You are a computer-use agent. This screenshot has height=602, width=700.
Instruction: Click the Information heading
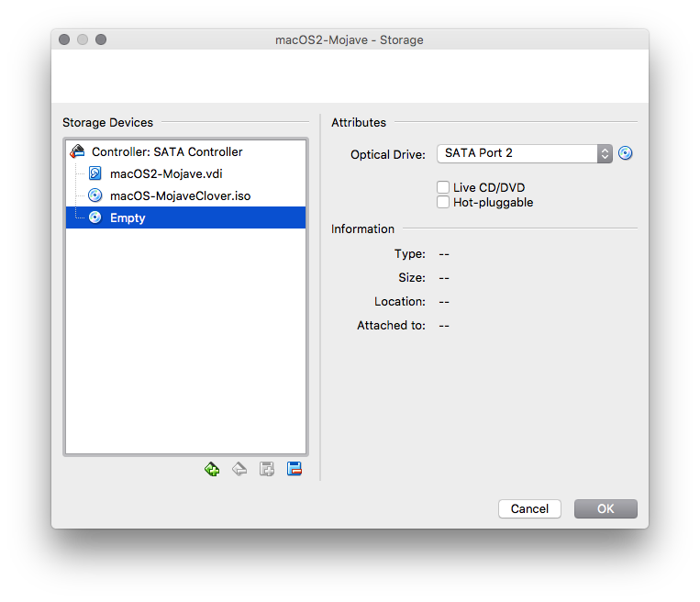[x=362, y=229]
